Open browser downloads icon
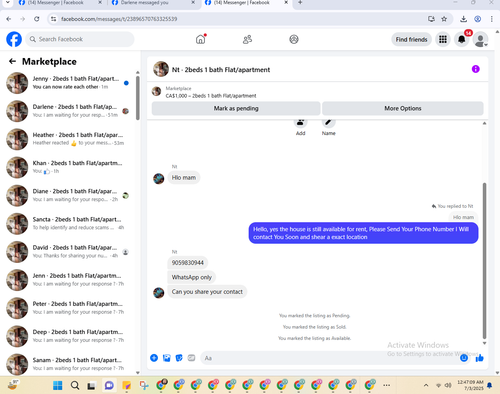This screenshot has width=500, height=394. click(463, 19)
